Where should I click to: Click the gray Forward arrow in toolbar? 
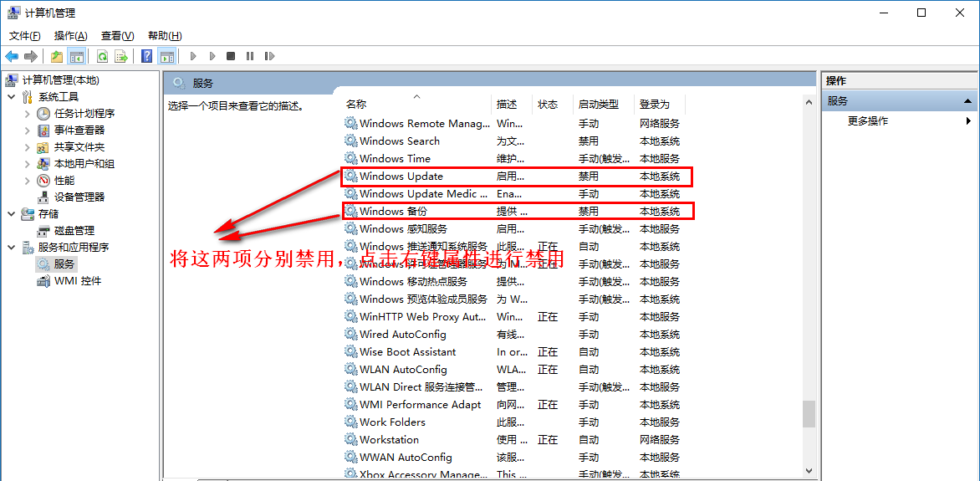click(x=31, y=56)
